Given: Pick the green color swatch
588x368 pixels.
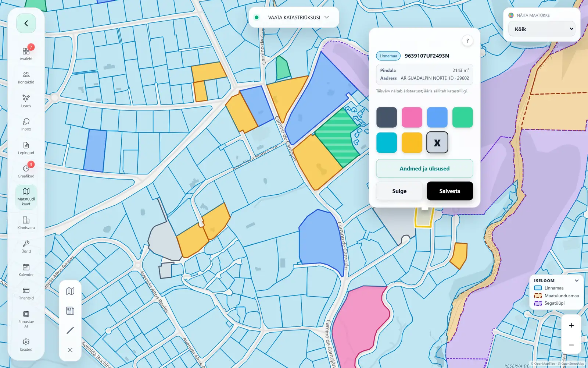Looking at the screenshot, I should (x=463, y=117).
